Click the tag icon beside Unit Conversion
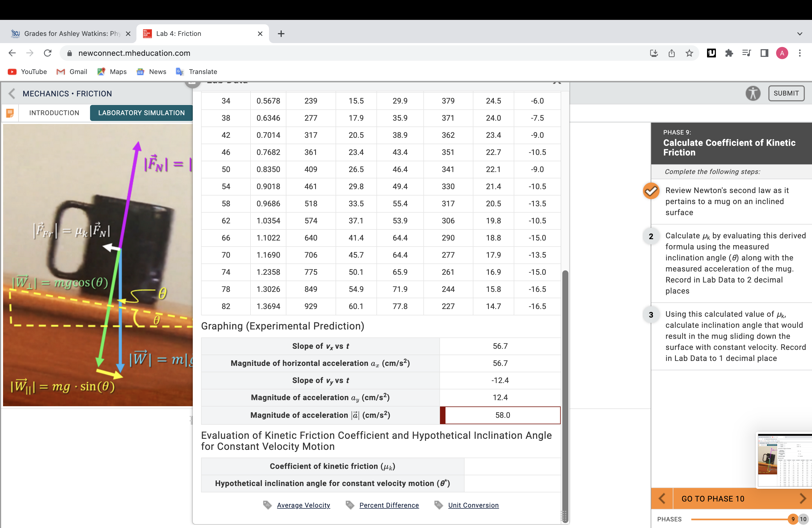This screenshot has width=812, height=528. [438, 505]
